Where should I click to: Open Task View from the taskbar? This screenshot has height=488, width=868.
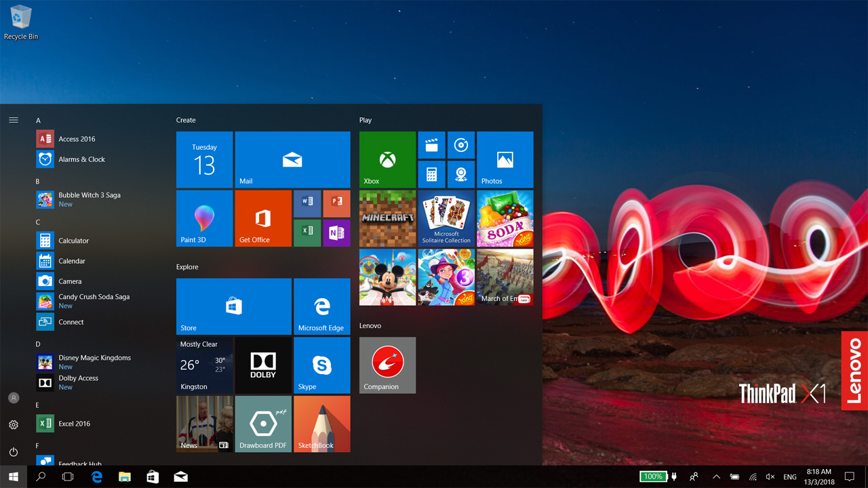click(68, 477)
